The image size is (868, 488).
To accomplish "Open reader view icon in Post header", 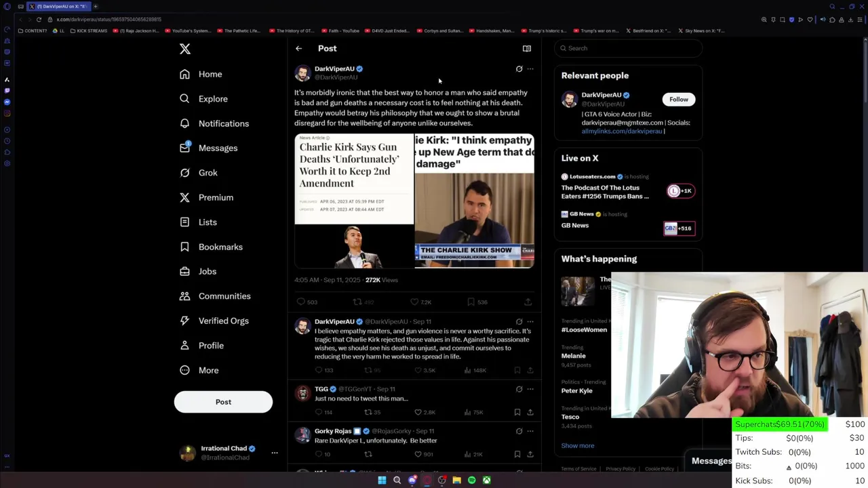I will [x=527, y=48].
